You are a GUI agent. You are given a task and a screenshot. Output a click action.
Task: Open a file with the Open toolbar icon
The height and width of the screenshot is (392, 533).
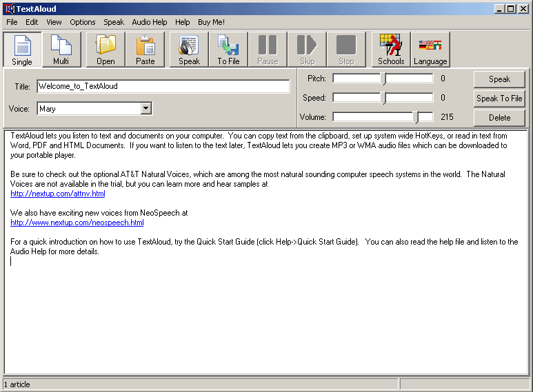(105, 50)
